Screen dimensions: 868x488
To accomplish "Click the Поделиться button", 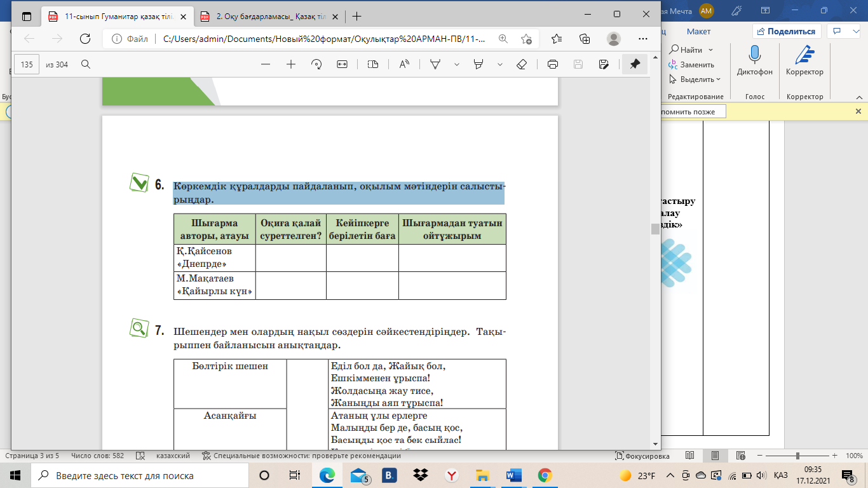I will click(787, 31).
